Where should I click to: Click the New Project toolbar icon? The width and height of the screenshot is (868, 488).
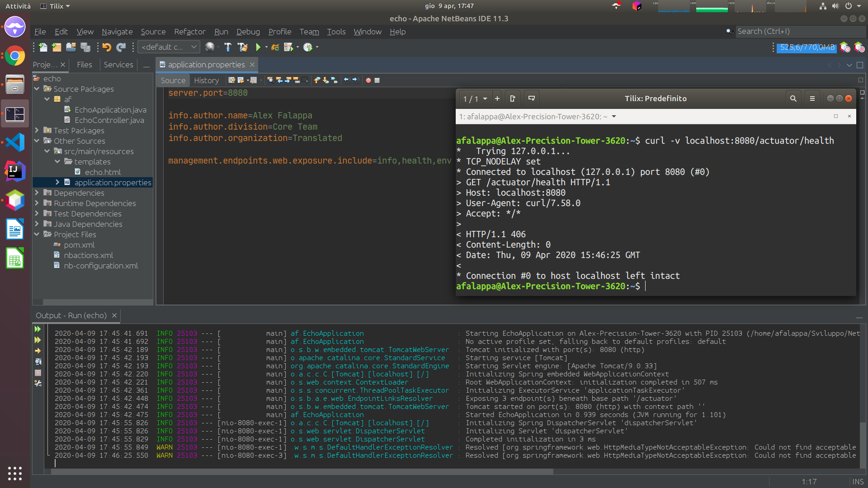pos(57,47)
